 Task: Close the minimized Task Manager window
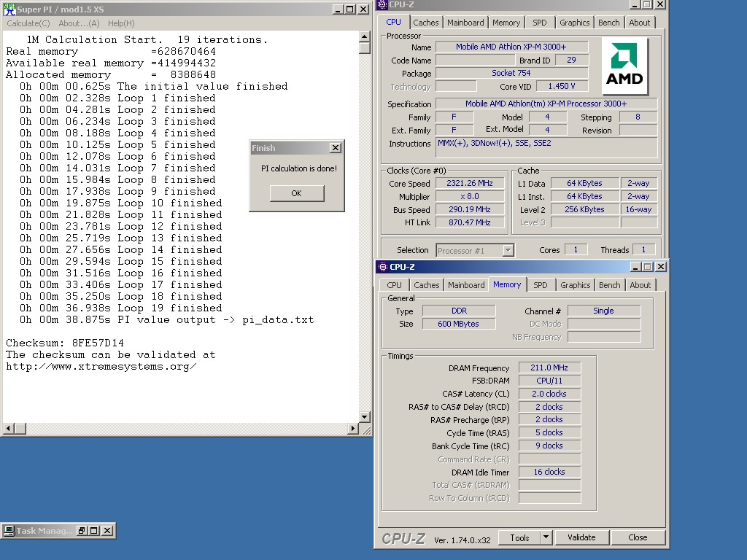108,531
